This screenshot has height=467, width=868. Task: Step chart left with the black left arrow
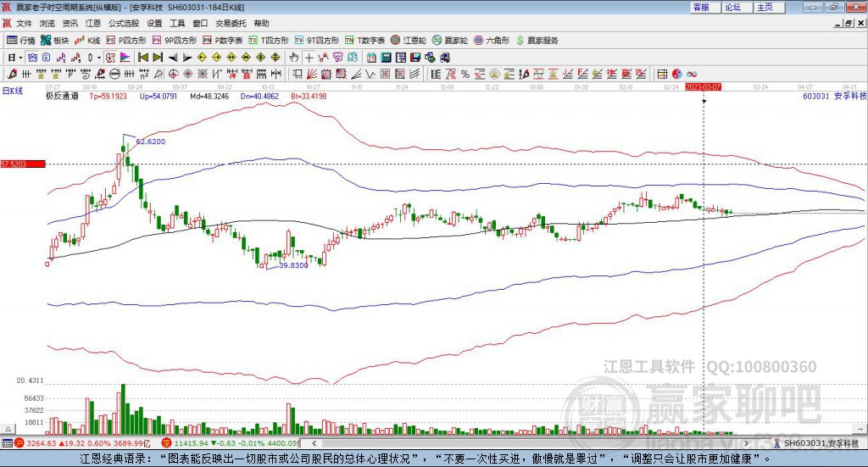(173, 58)
